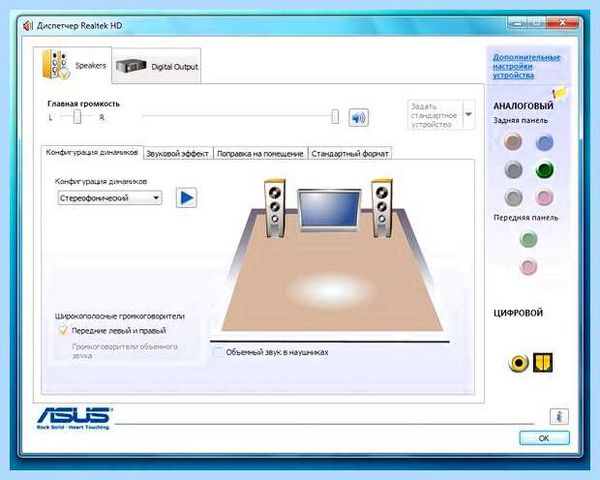Click the right speaker in room diagram
Screen dimensions: 600x480
click(382, 208)
